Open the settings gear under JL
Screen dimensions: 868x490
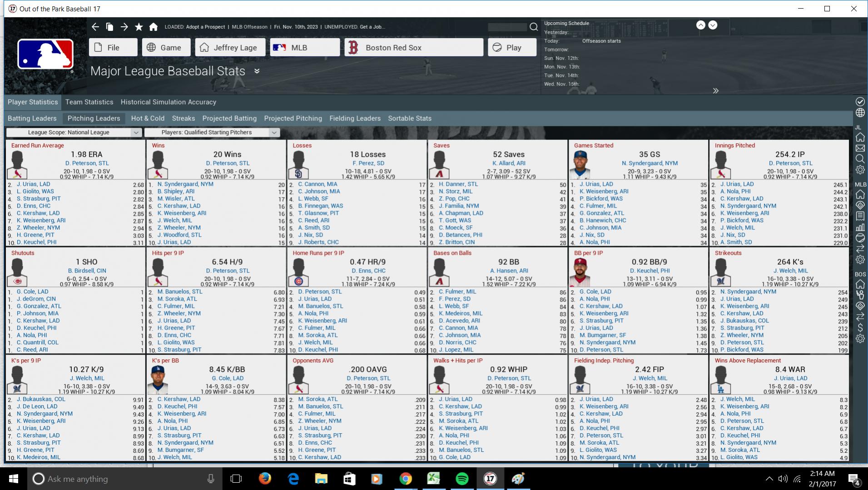(x=860, y=170)
